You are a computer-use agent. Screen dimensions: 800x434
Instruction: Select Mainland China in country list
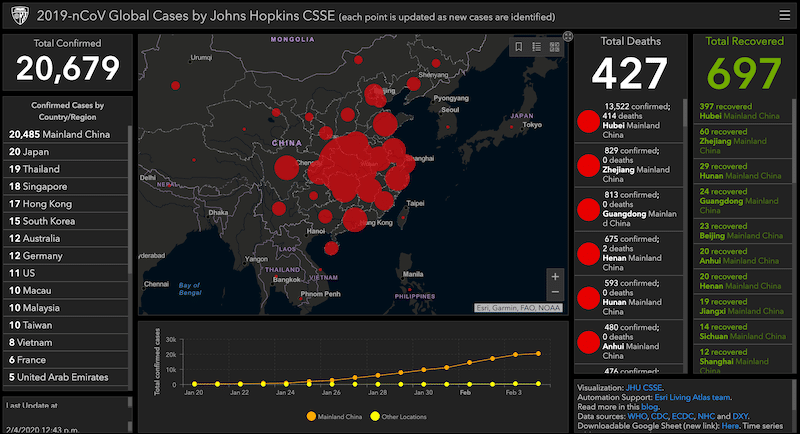pos(66,135)
